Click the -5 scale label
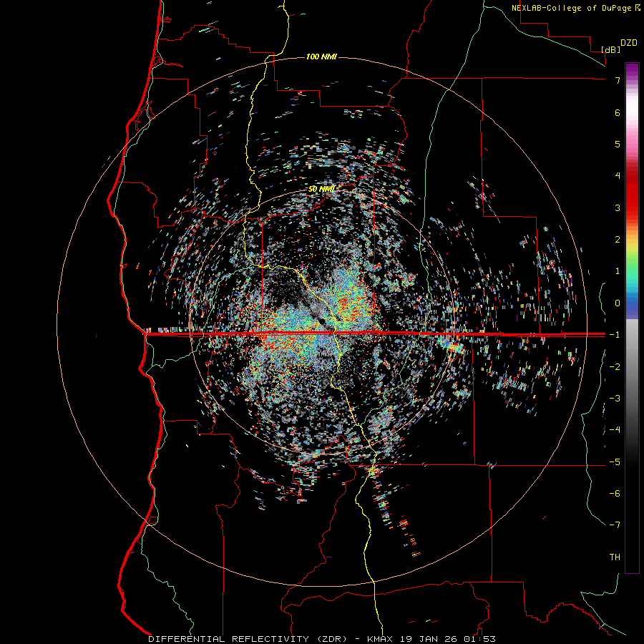The width and height of the screenshot is (644, 644). pyautogui.click(x=615, y=462)
